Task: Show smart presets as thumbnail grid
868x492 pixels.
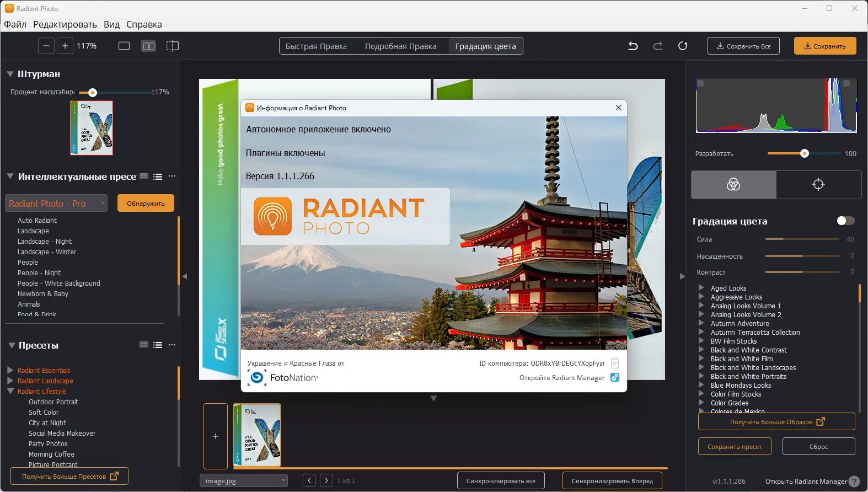Action: [x=144, y=177]
